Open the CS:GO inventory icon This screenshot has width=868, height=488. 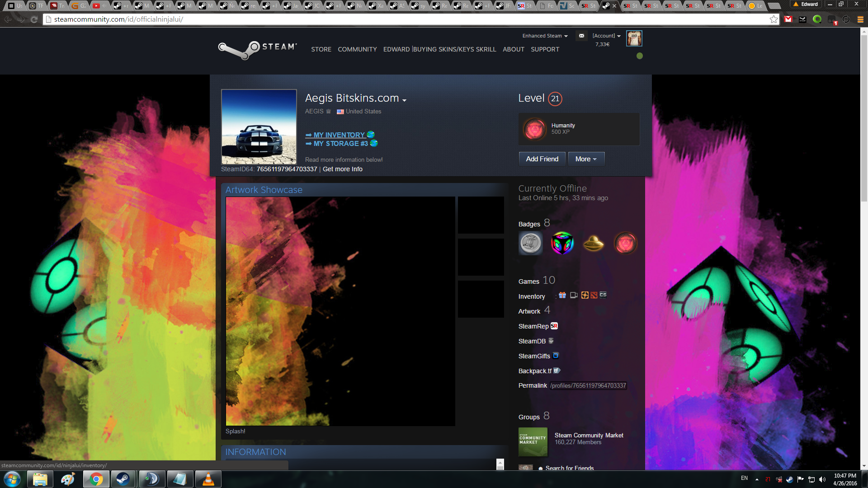point(603,295)
